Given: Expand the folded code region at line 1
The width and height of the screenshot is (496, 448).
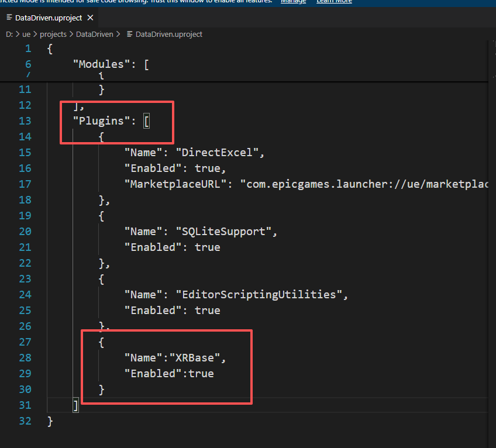Looking at the screenshot, I should click(39, 48).
